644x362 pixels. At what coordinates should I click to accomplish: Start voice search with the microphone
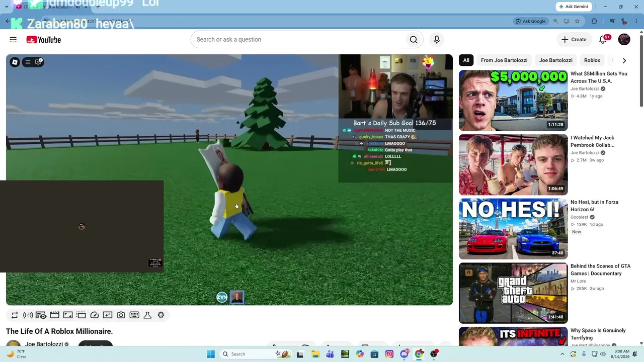[x=437, y=40]
